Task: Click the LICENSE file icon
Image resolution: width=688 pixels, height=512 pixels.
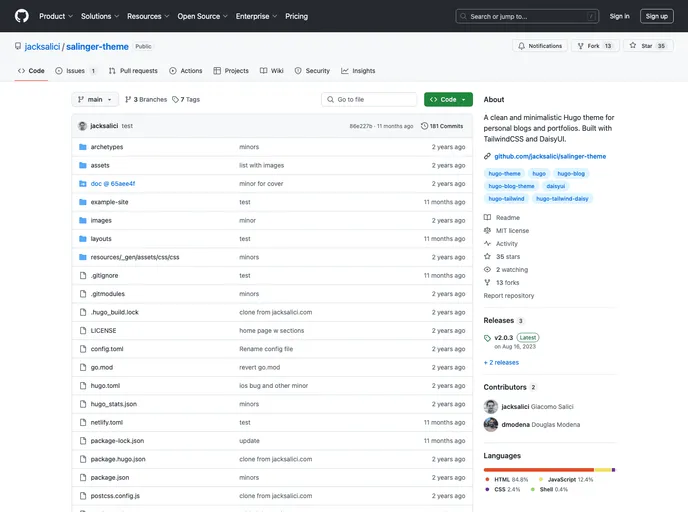Action: (82, 331)
